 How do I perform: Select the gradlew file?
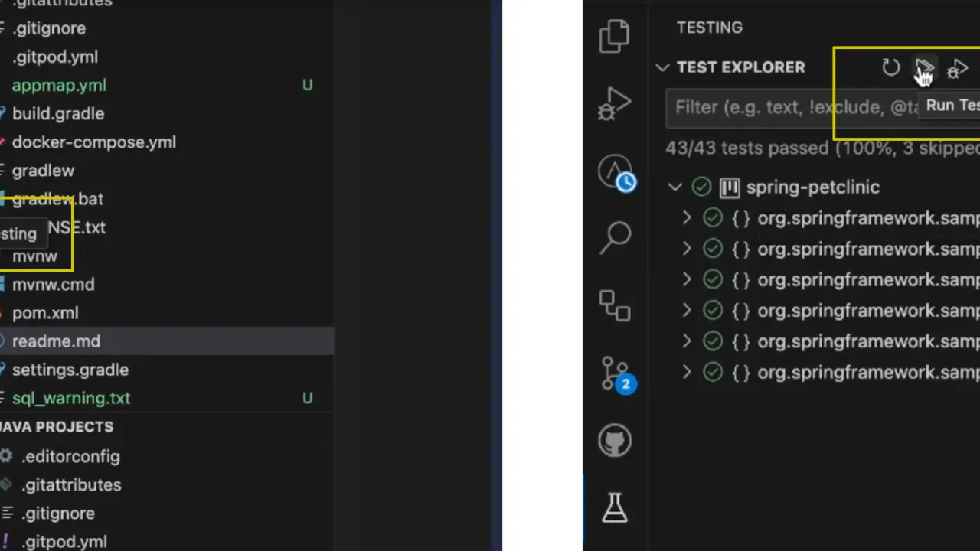(x=43, y=171)
